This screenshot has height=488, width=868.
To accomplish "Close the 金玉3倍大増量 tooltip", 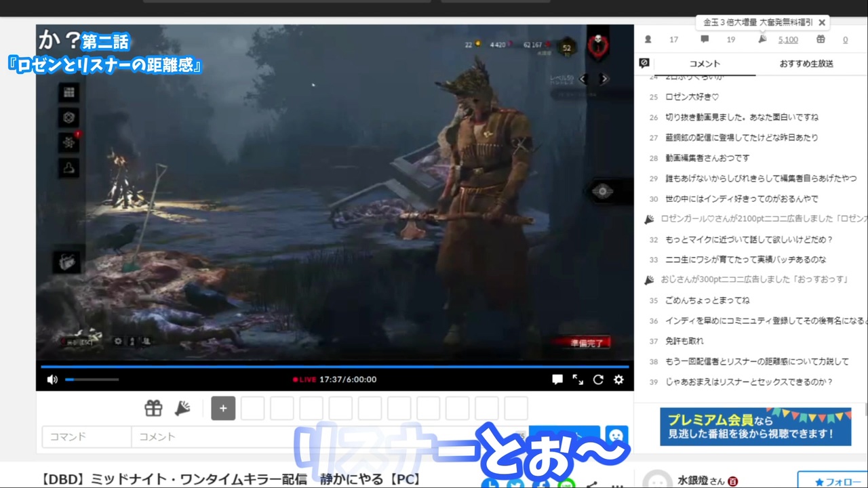I will coord(822,22).
